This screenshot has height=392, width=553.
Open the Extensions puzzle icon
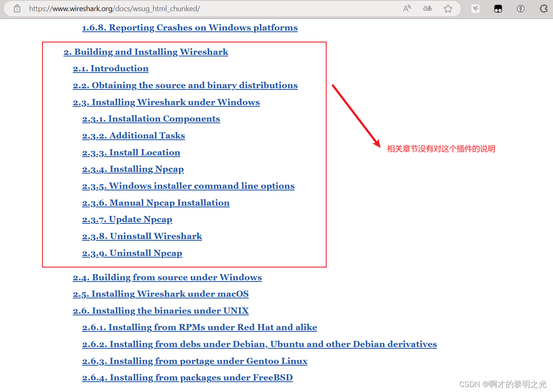click(544, 9)
